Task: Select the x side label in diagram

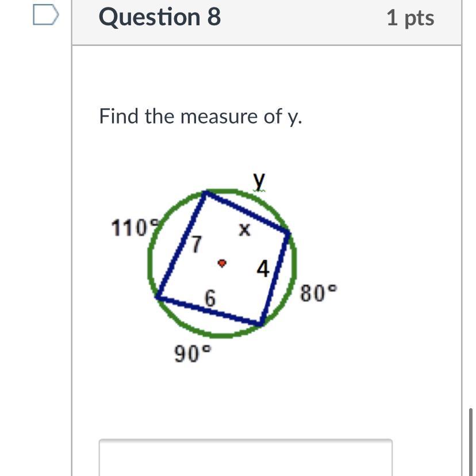Action: pos(244,229)
